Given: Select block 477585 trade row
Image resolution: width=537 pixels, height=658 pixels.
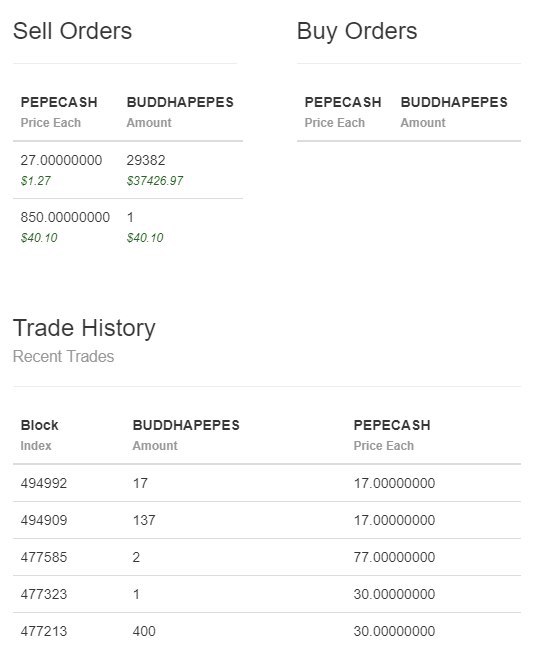Looking at the screenshot, I should [267, 557].
